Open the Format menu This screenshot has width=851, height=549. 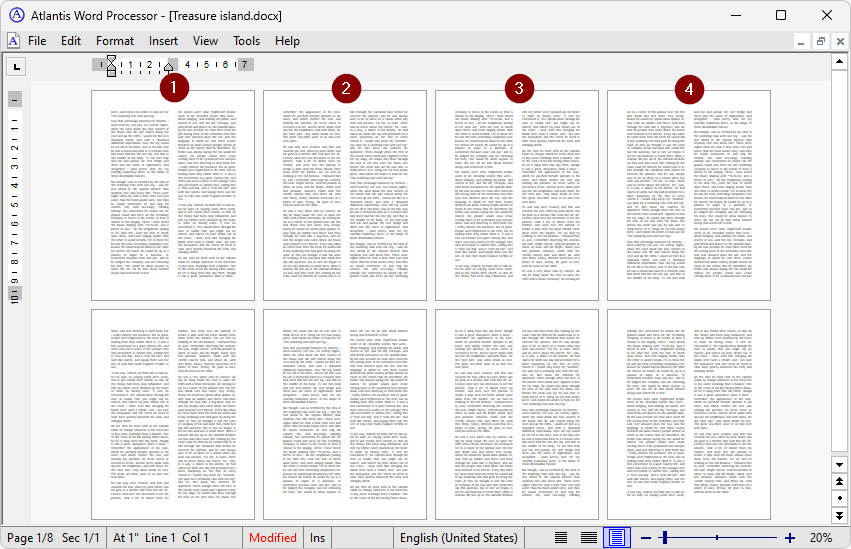click(x=115, y=41)
